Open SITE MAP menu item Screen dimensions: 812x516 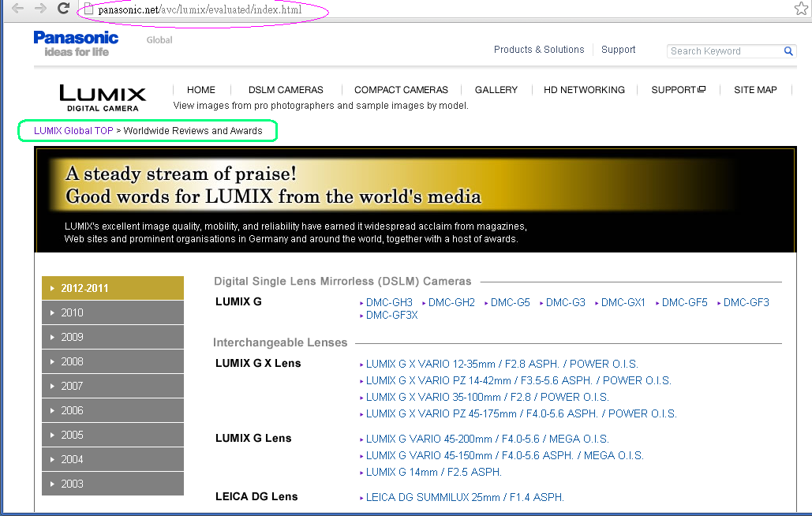point(755,89)
